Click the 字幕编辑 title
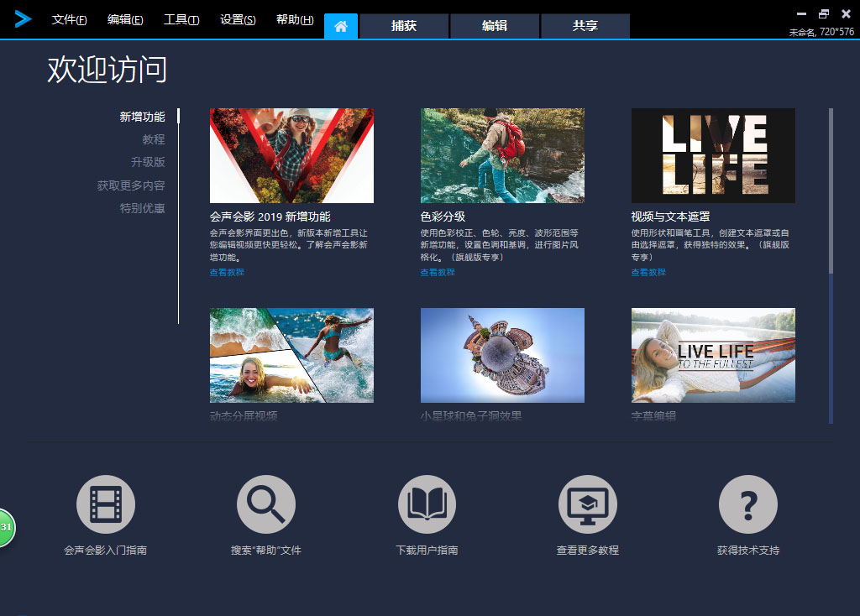 point(653,416)
